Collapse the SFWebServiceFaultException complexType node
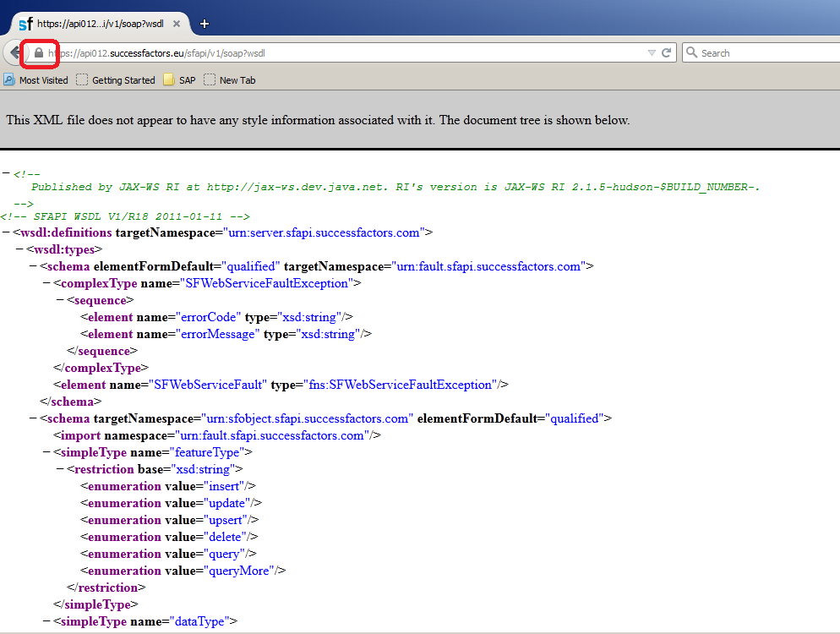The width and height of the screenshot is (840, 634). point(46,283)
